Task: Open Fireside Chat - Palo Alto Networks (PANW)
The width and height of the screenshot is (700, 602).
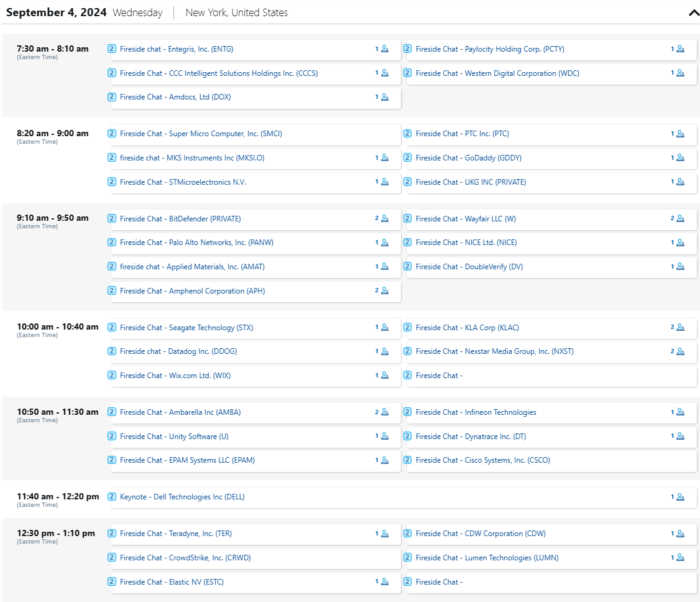Action: pos(196,243)
